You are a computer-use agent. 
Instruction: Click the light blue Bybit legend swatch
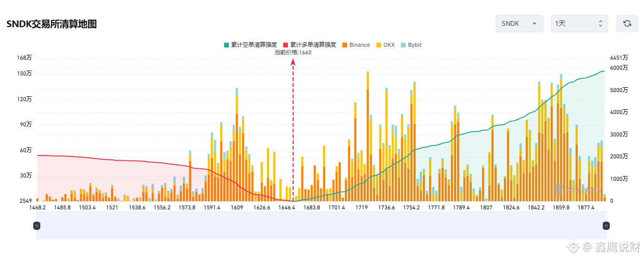coord(403,45)
